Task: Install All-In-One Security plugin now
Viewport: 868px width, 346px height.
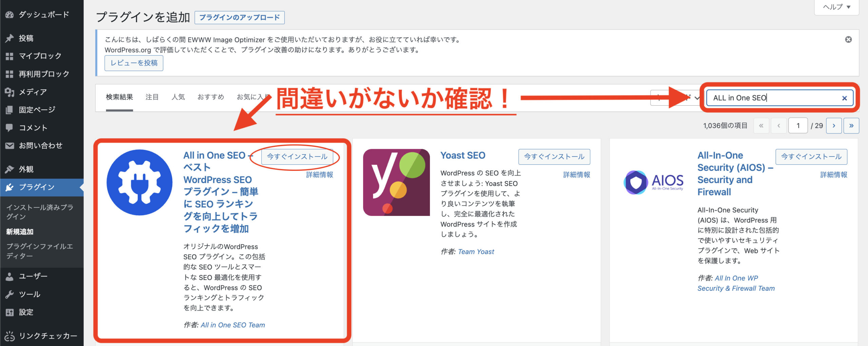Action: (x=811, y=157)
